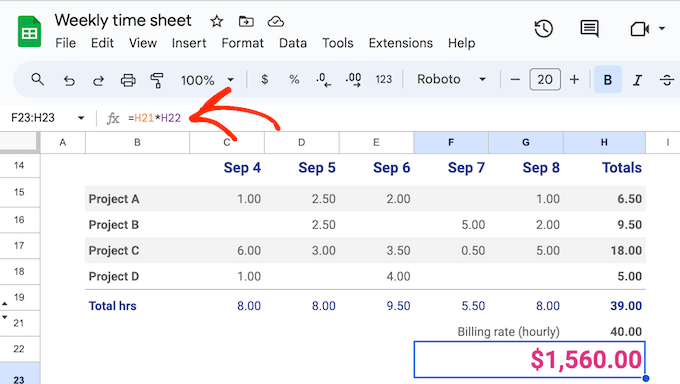Format as percent
680x384 pixels.
coord(294,79)
